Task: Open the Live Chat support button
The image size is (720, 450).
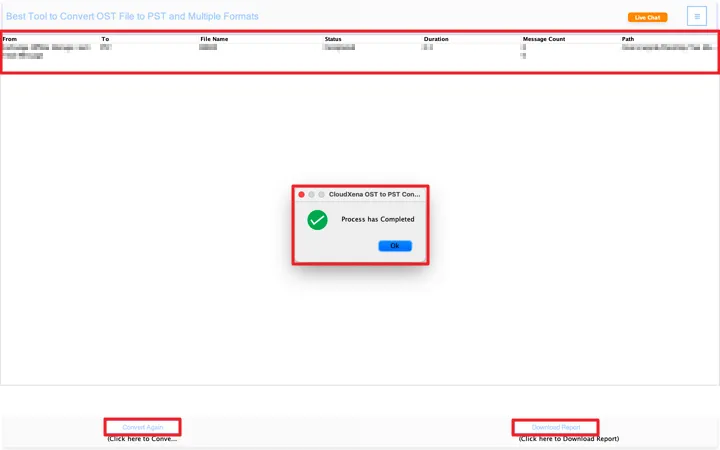Action: (x=647, y=17)
